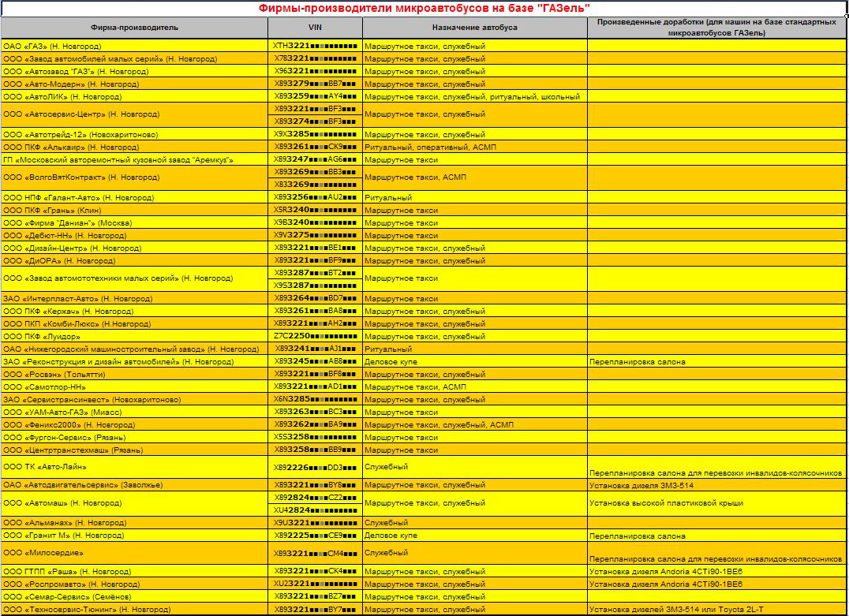Click the ООО «АвтоЛИК» cell
The image size is (849, 616).
pyautogui.click(x=134, y=96)
